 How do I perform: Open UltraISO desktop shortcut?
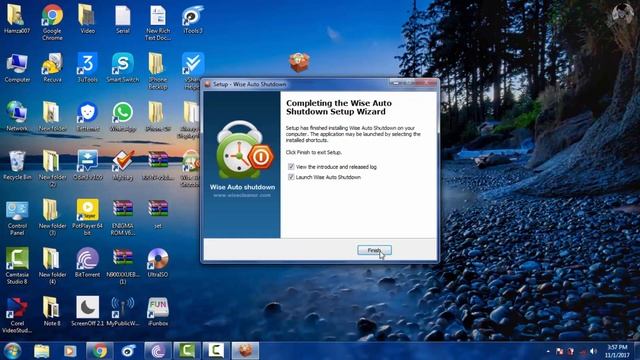coord(158,263)
